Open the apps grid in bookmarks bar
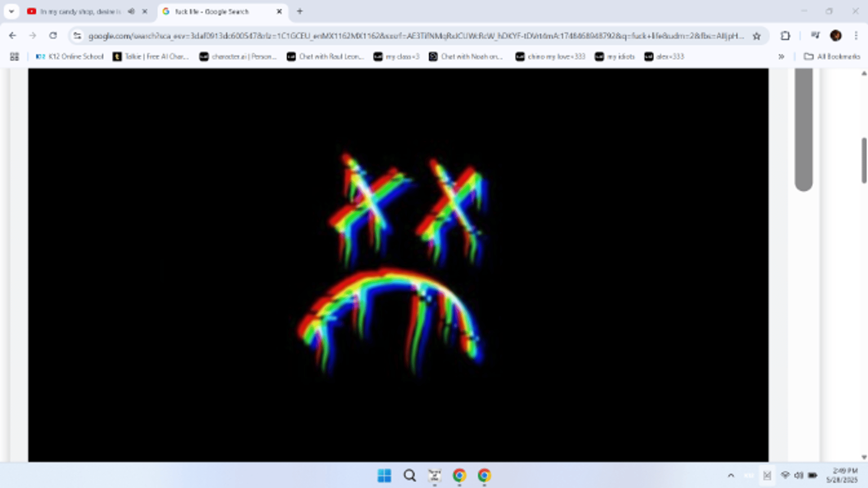The image size is (868, 488). (x=14, y=56)
